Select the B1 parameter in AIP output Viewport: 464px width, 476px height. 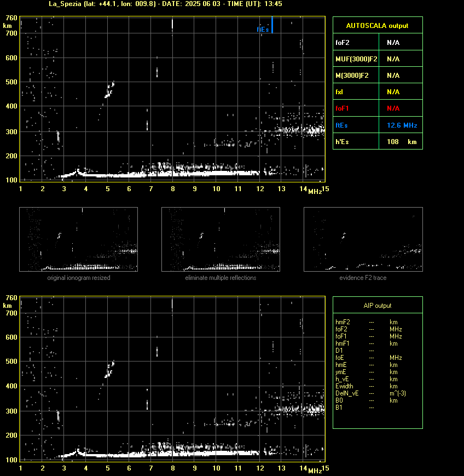click(339, 408)
